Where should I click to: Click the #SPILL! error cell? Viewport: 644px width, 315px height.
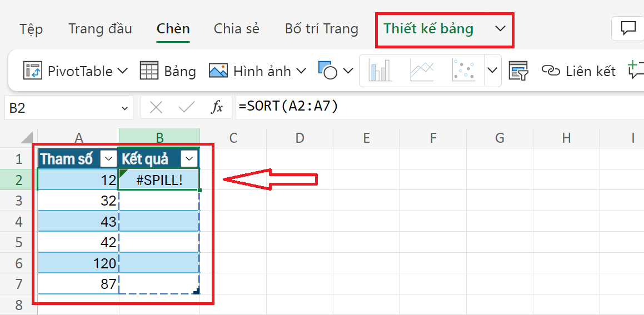[159, 180]
